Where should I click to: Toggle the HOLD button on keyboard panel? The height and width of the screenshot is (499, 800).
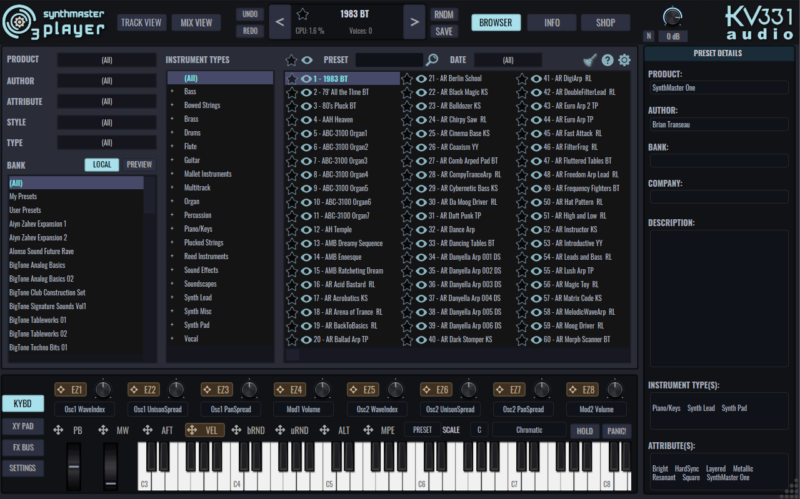584,431
